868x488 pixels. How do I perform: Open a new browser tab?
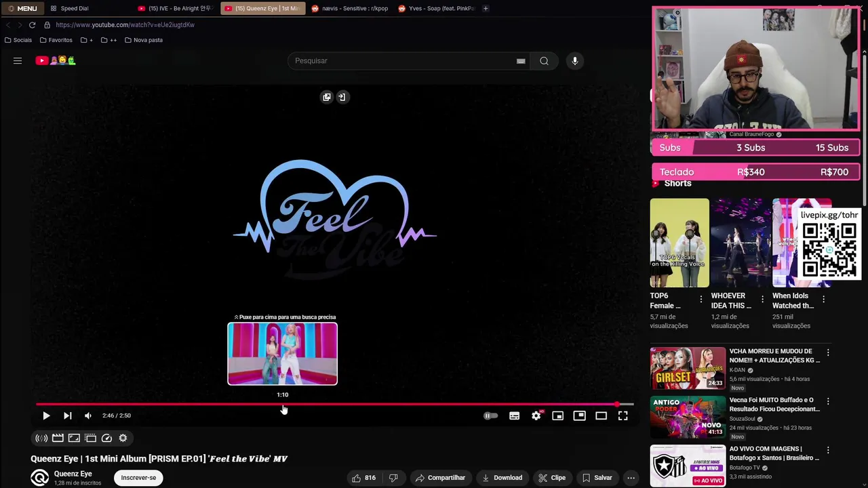pyautogui.click(x=486, y=8)
